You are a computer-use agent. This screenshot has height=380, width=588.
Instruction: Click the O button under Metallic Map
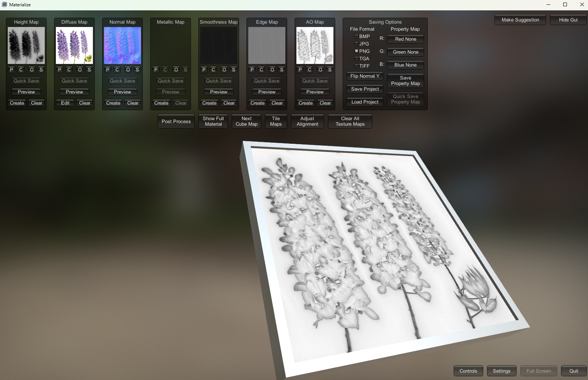[176, 69]
